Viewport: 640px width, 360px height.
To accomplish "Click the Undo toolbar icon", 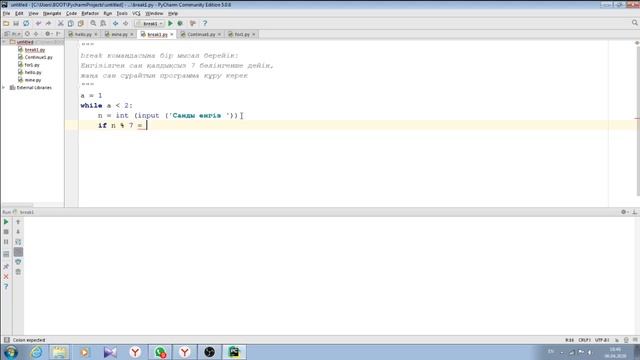I will coord(38,24).
